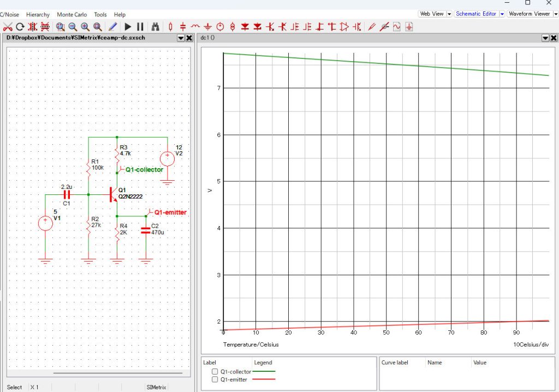Click the Pause simulation icon
Screen dimensions: 559x392
click(x=140, y=26)
